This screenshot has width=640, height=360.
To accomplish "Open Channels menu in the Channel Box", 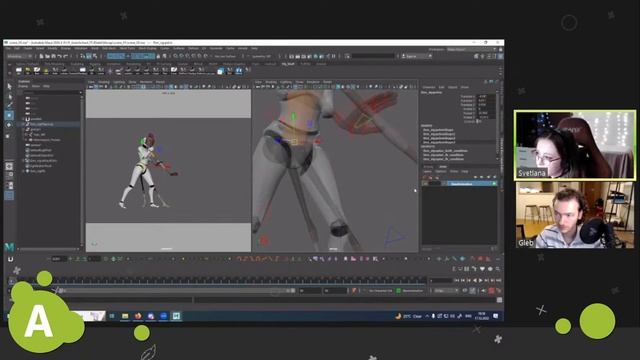I will 429,87.
